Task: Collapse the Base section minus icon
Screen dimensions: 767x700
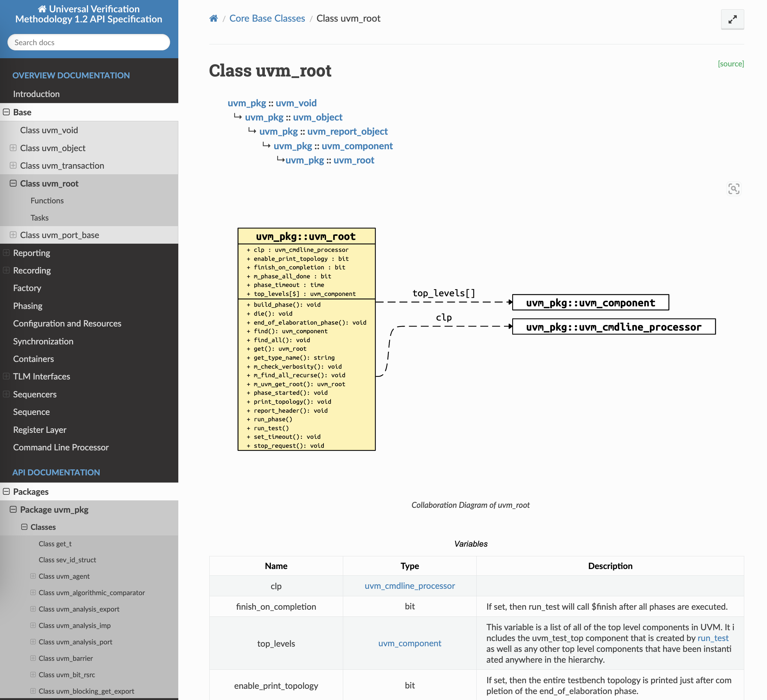Action: tap(6, 112)
